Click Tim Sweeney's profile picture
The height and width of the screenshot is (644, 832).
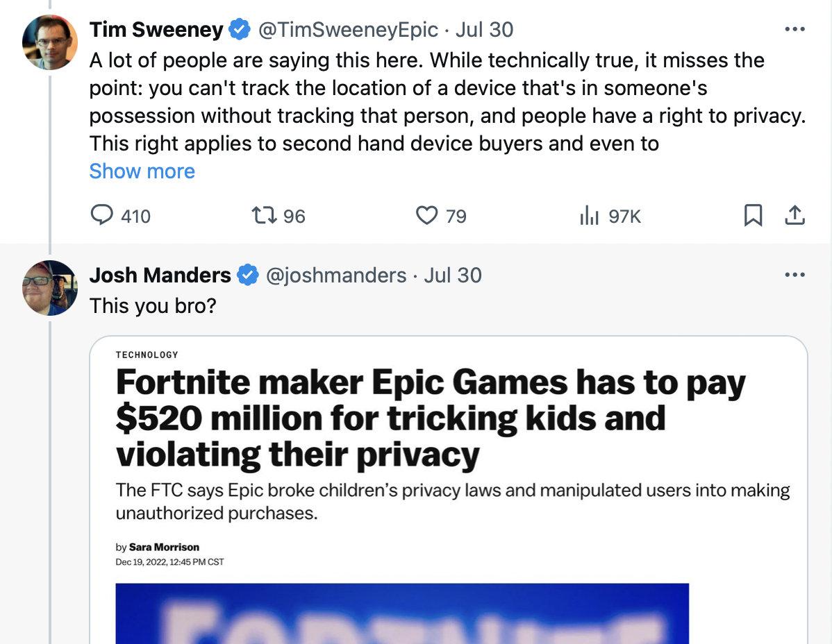coord(49,42)
